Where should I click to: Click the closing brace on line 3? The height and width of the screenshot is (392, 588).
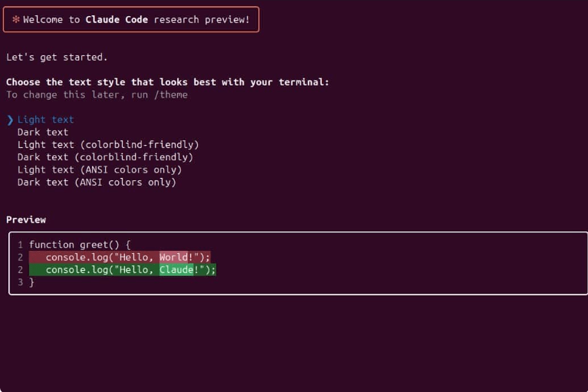coord(32,282)
